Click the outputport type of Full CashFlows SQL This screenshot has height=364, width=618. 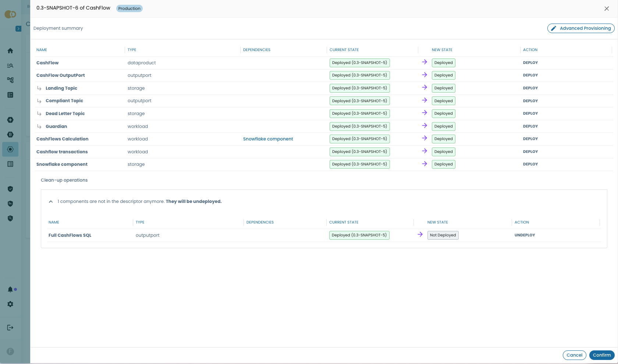click(148, 235)
